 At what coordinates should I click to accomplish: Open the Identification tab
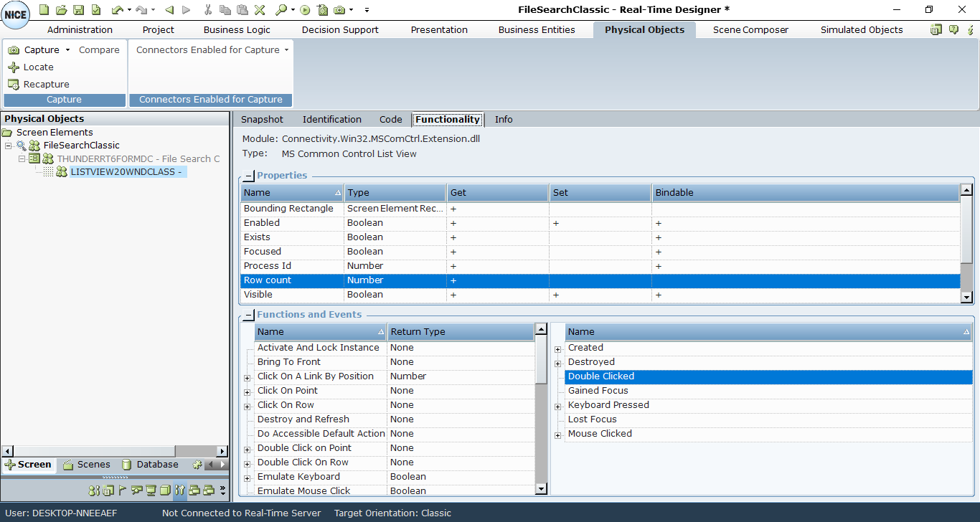(332, 120)
